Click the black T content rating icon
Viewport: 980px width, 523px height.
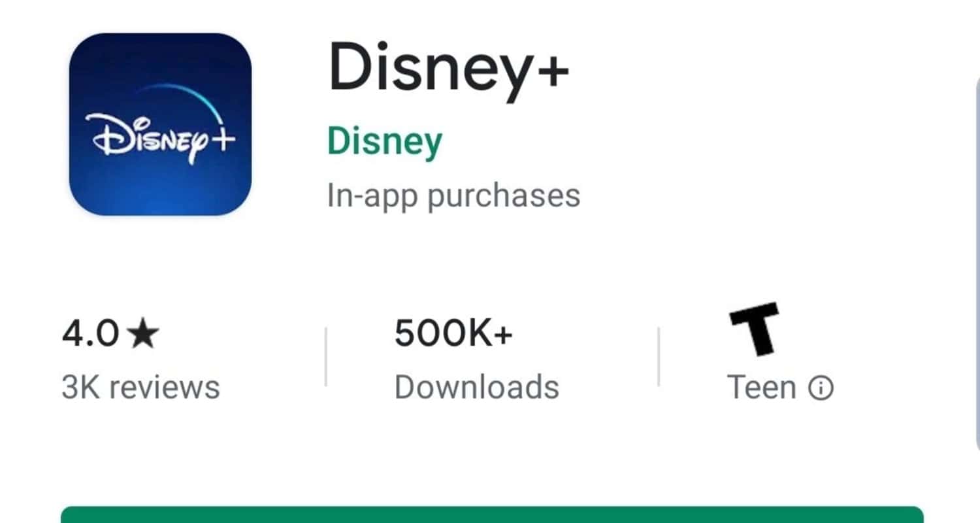[755, 329]
